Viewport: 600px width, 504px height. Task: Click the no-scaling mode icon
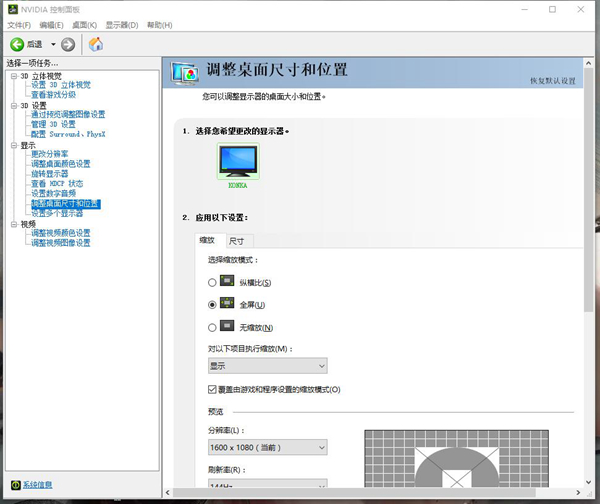tap(227, 326)
